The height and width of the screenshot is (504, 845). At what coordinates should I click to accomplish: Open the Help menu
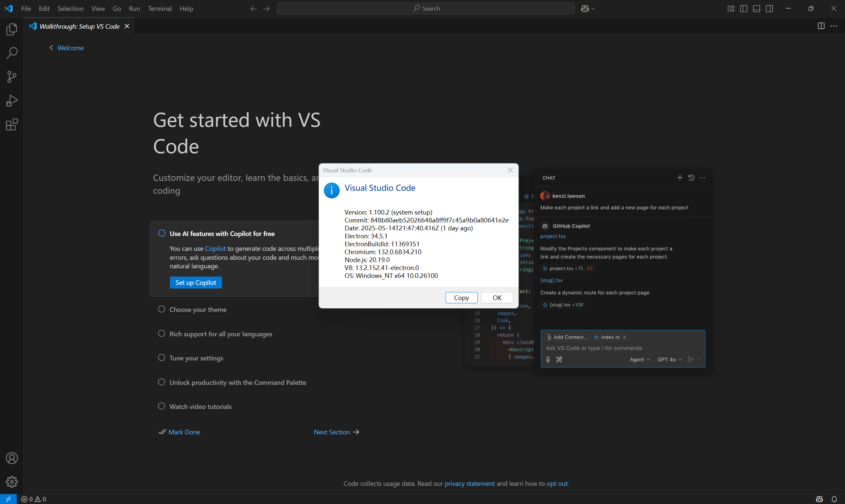186,9
